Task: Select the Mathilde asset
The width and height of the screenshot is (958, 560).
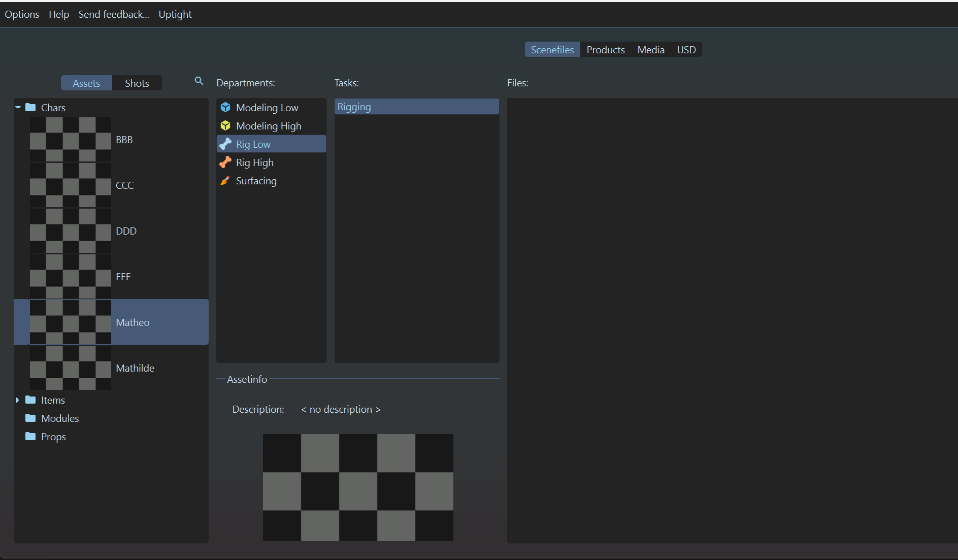Action: (135, 368)
